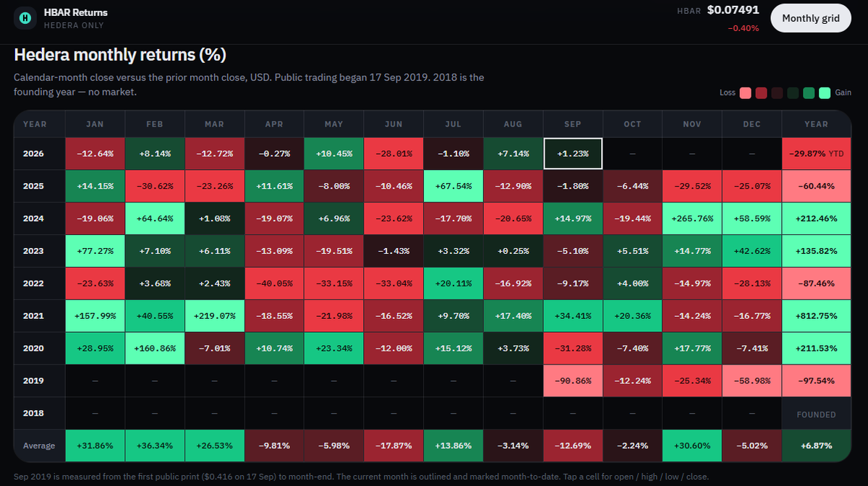Click the 2026 June cell −28.01%
868x486 pixels.
(393, 153)
